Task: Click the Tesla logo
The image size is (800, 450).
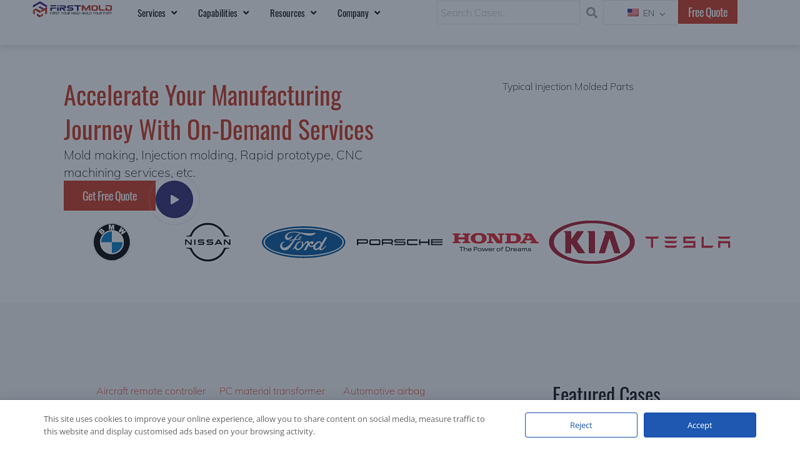Action: [688, 242]
